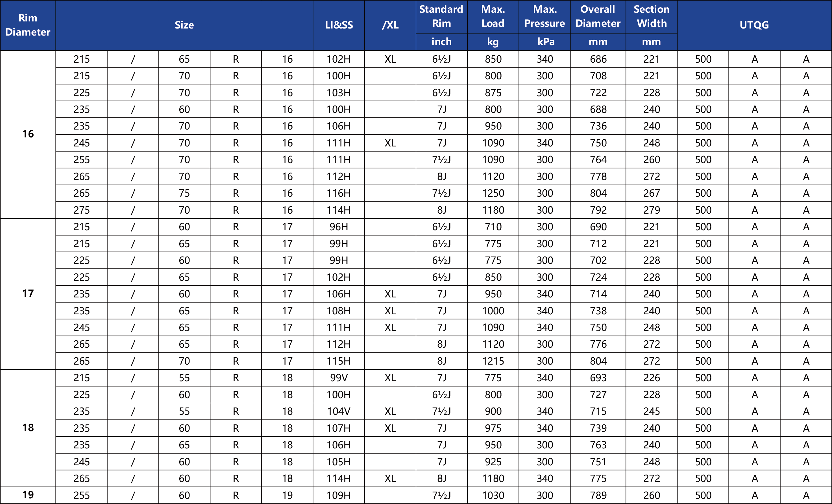The width and height of the screenshot is (832, 504).
Task: Select the 789 overall diameter value
Action: point(598,495)
